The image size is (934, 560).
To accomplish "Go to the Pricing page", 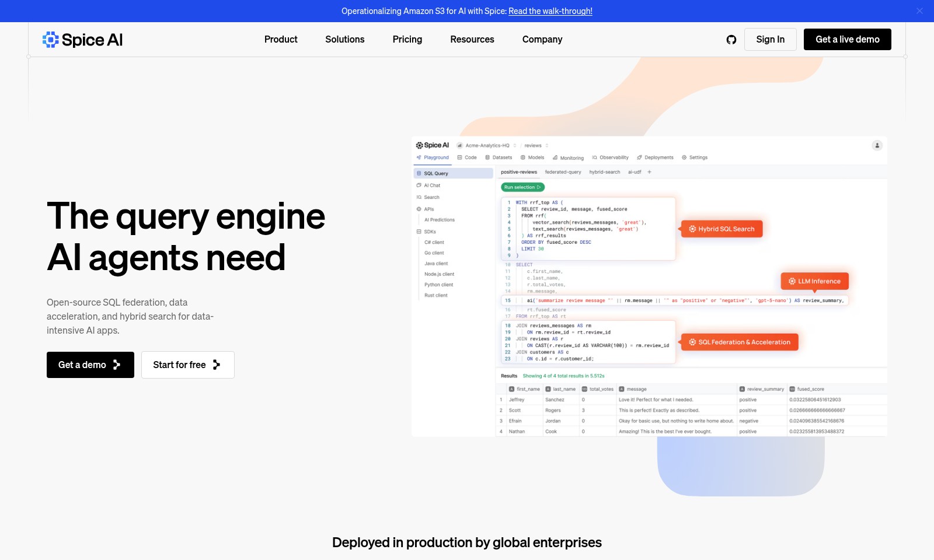I will [x=407, y=40].
